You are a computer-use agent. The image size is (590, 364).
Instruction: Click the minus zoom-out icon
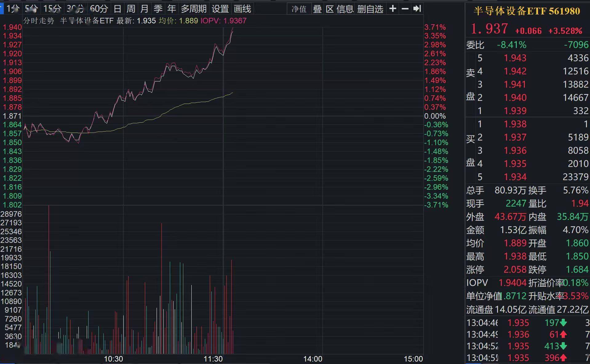point(405,9)
